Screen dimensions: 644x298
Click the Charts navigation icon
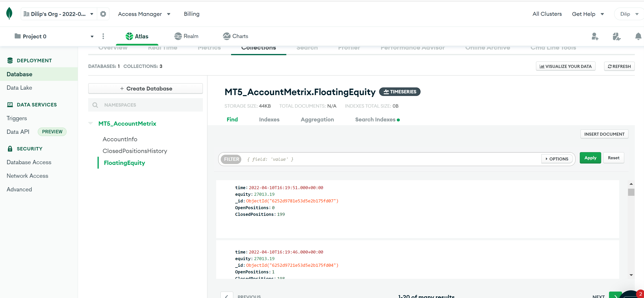pos(225,36)
